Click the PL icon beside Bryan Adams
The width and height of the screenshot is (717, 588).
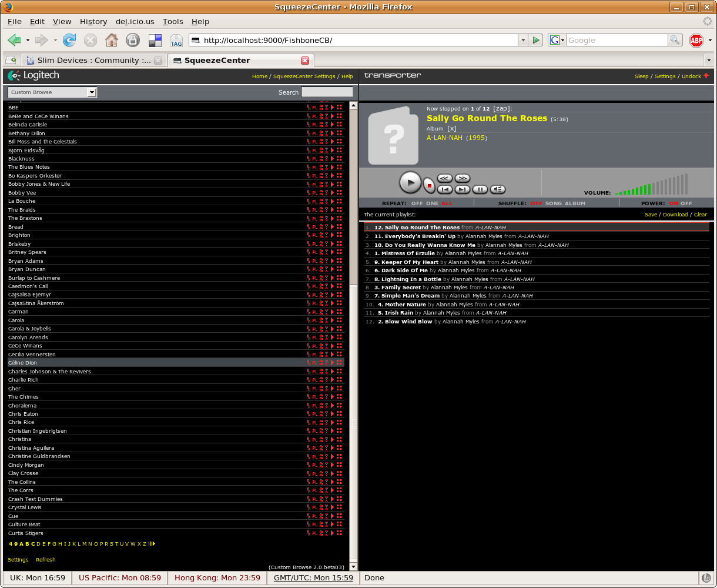point(314,261)
